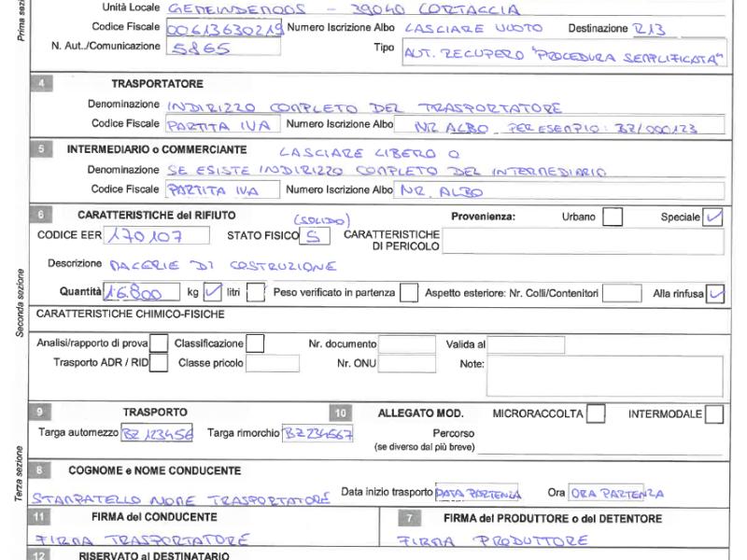747x560 pixels.
Task: Click the section 10 Allegato Mod. badge
Action: [340, 413]
